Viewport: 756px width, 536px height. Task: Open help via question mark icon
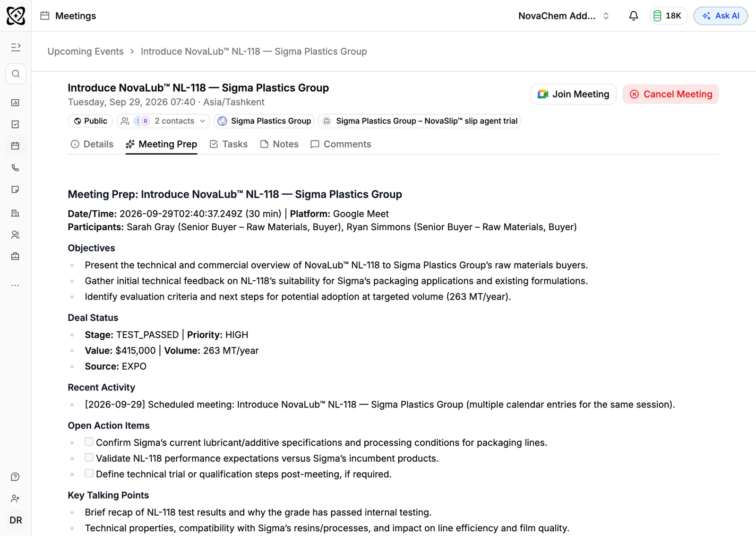16,477
